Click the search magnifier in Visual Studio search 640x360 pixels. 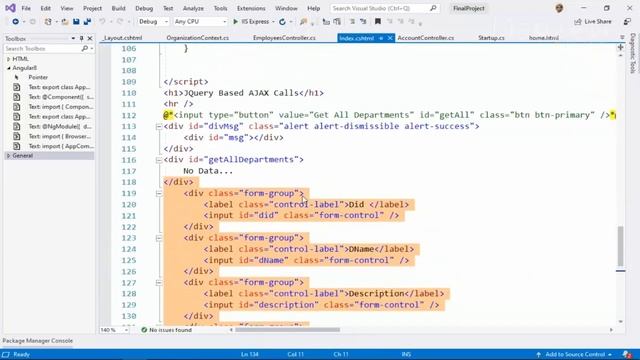[x=433, y=8]
